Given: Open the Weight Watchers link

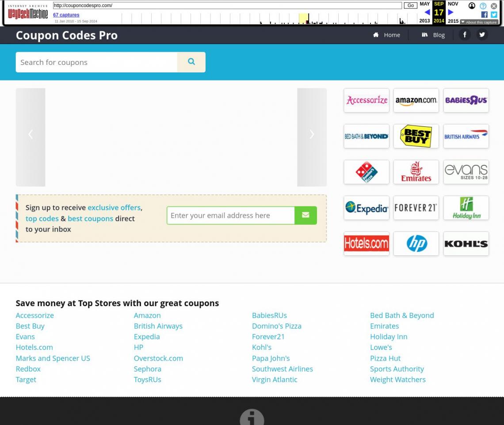Looking at the screenshot, I should coord(397,379).
